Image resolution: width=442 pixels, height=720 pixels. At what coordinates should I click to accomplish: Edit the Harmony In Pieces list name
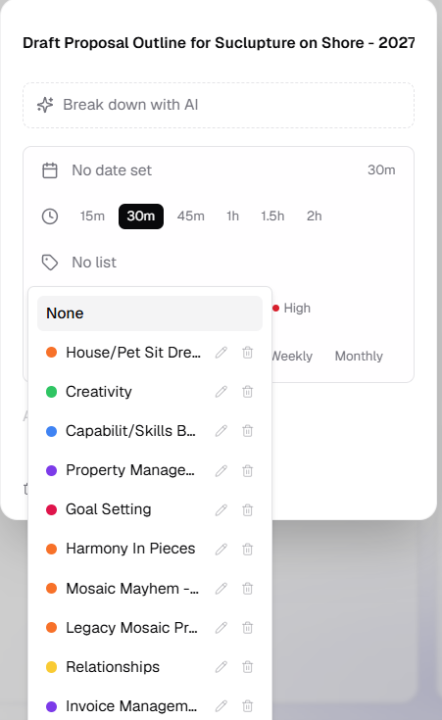point(221,549)
